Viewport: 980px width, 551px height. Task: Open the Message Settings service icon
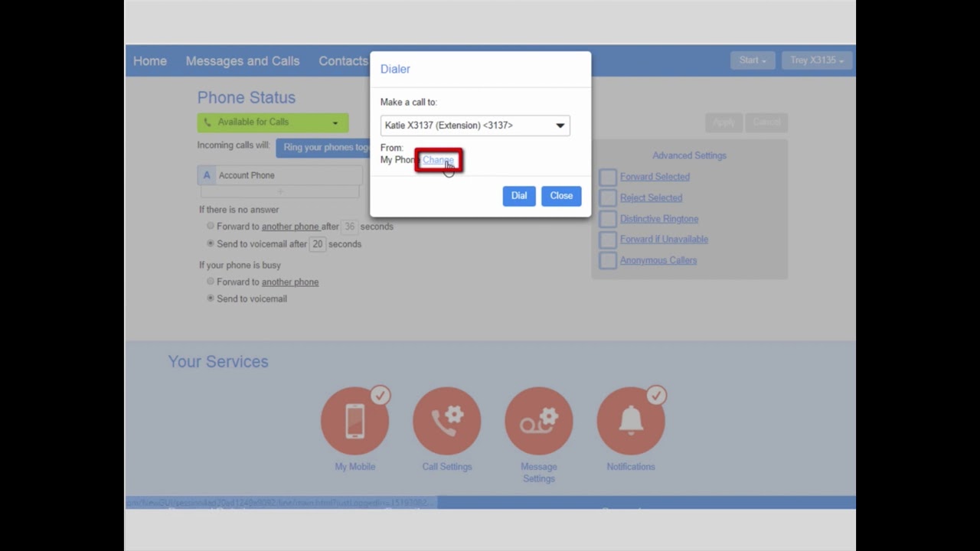click(x=539, y=421)
